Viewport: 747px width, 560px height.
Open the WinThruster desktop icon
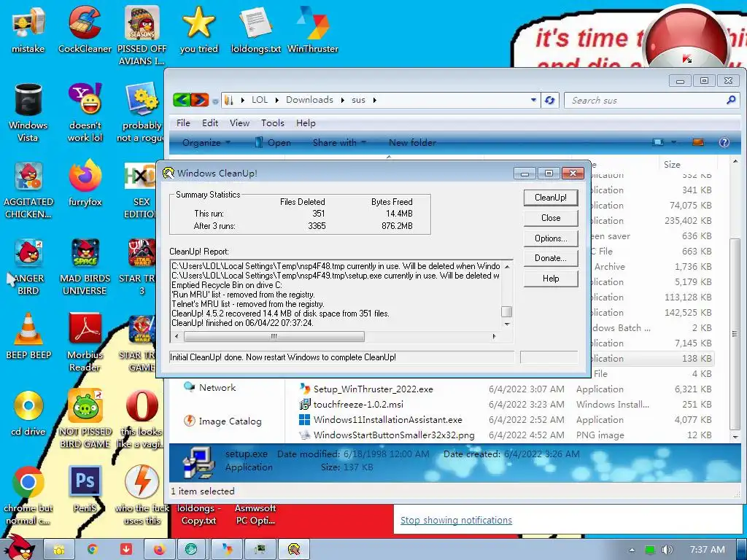313,30
